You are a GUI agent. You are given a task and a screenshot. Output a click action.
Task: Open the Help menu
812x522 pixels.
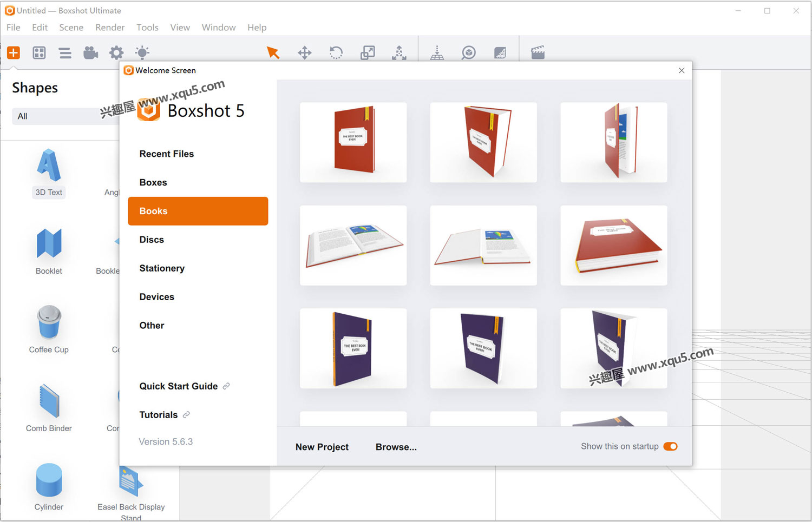pyautogui.click(x=257, y=28)
